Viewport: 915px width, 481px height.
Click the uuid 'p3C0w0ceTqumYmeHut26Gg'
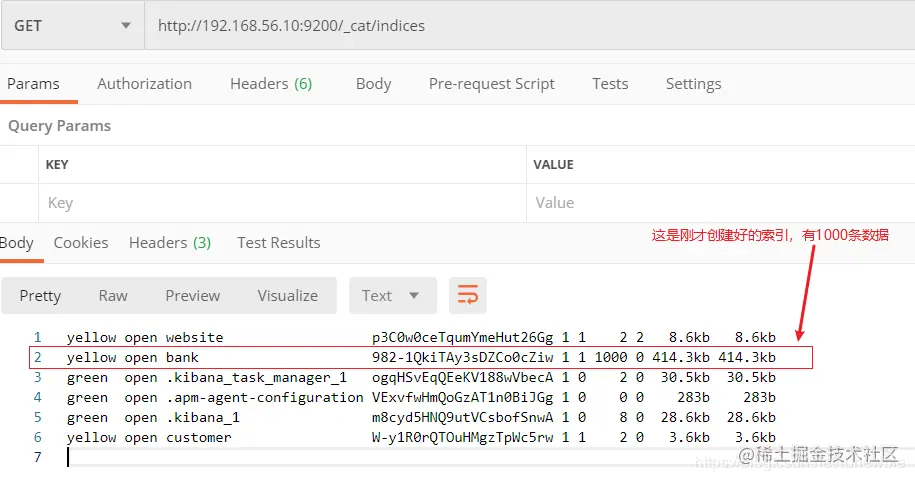(x=462, y=337)
